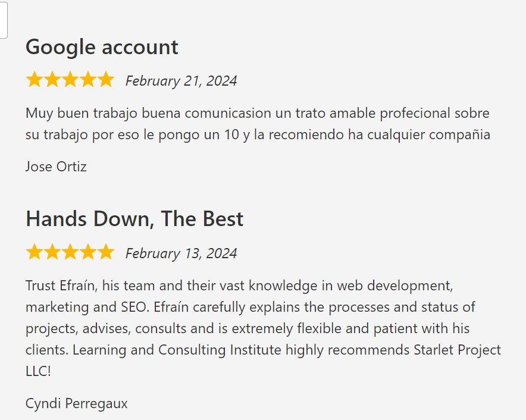Image resolution: width=526 pixels, height=420 pixels.
Task: Click fourth star in the February 21 rating
Action: click(87, 80)
